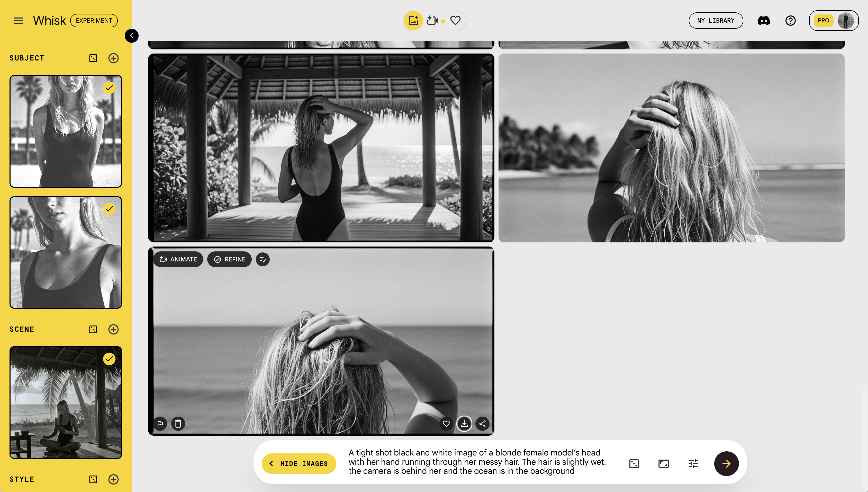
Task: Deselect the first subject image checkmark
Action: tap(109, 88)
